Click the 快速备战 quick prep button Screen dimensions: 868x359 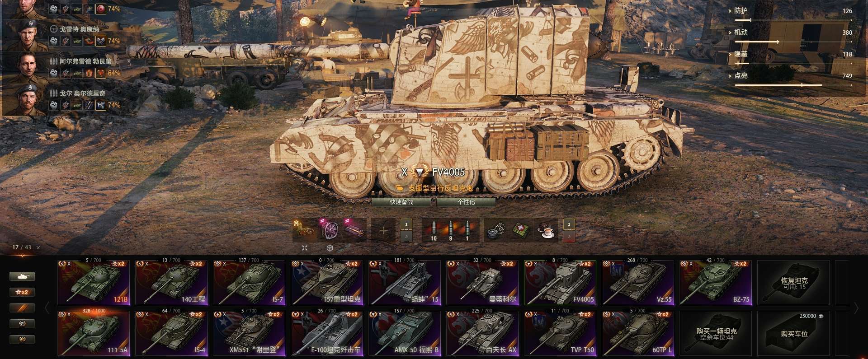401,202
